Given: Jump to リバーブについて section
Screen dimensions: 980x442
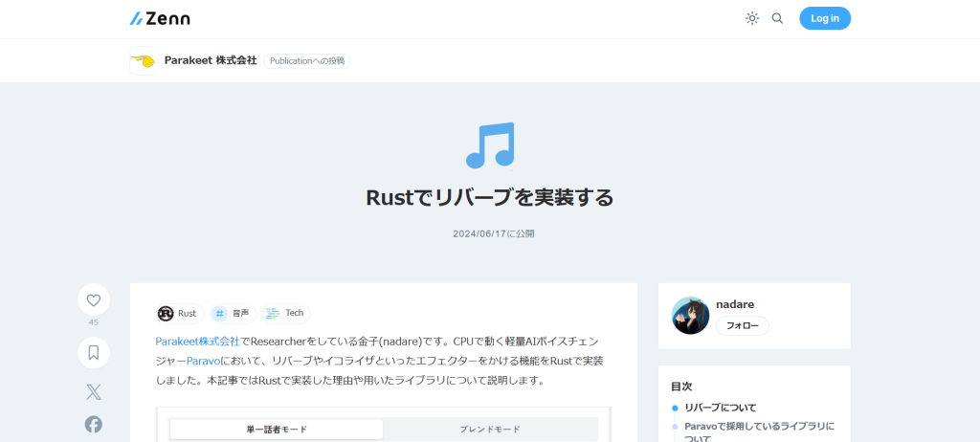Looking at the screenshot, I should [x=722, y=408].
